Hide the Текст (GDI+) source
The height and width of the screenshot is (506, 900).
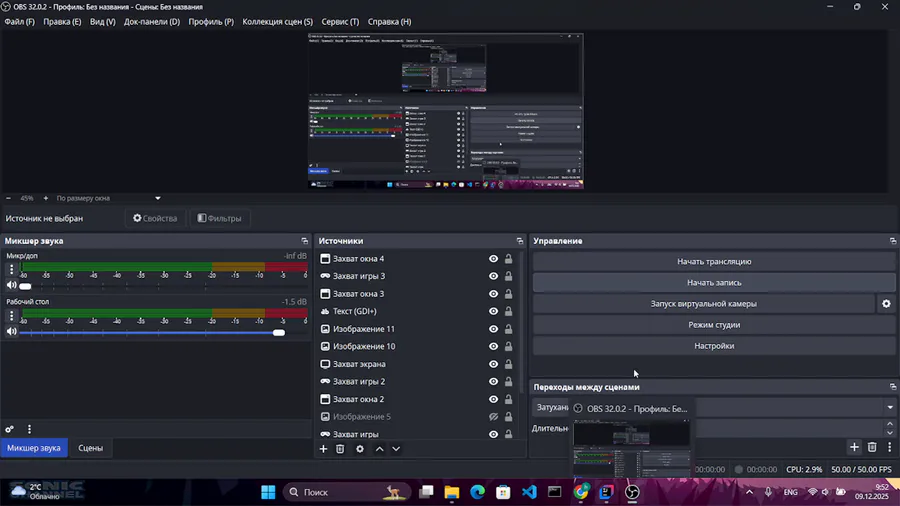(x=493, y=312)
